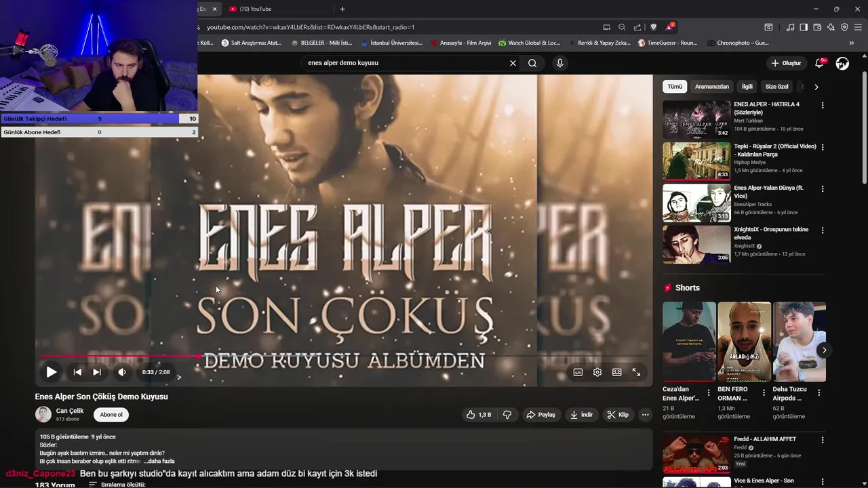
Task: Run search with the magnifier button
Action: pos(532,63)
